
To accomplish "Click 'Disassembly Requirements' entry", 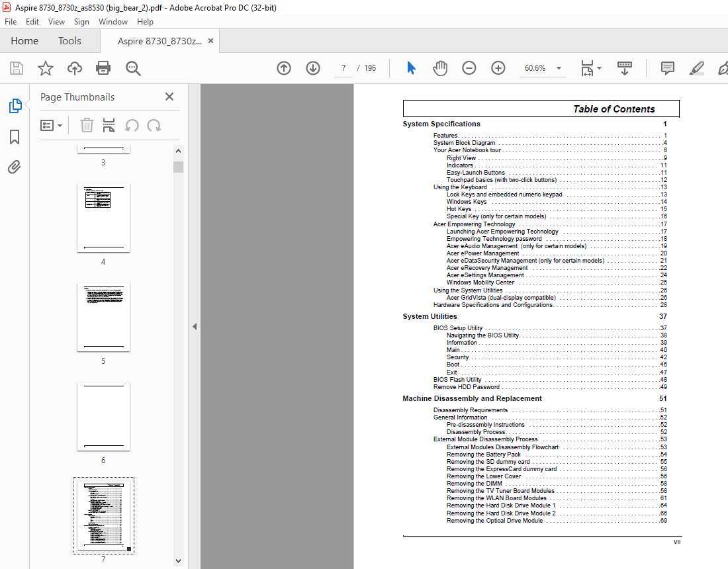I will coord(471,410).
